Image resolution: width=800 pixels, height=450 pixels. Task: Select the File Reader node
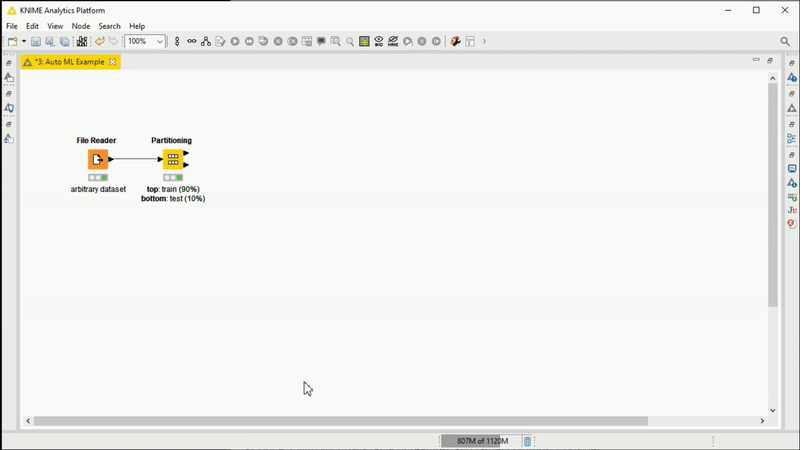(98, 159)
